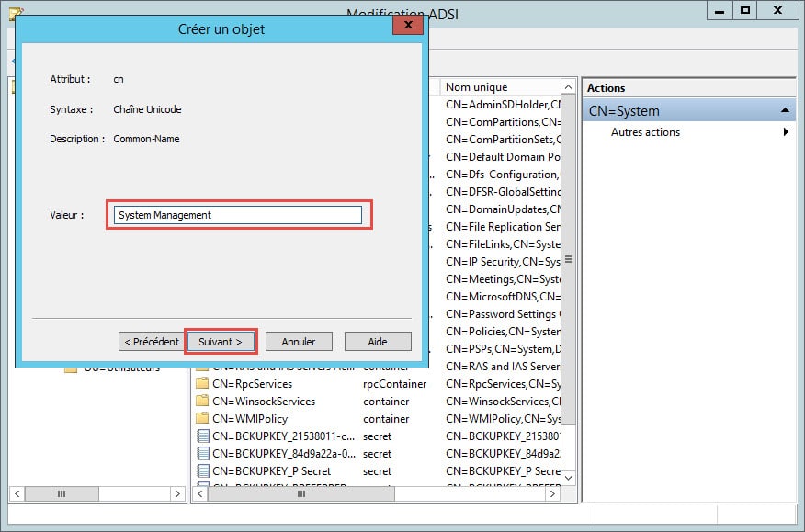The height and width of the screenshot is (532, 805).
Task: Click tree pane scrollbar right arrow
Action: [177, 493]
